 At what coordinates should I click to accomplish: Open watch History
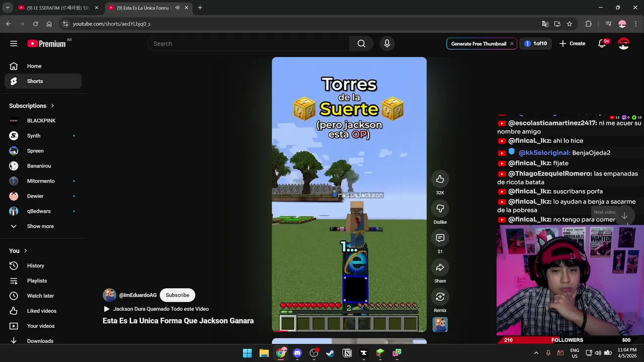click(43, 265)
